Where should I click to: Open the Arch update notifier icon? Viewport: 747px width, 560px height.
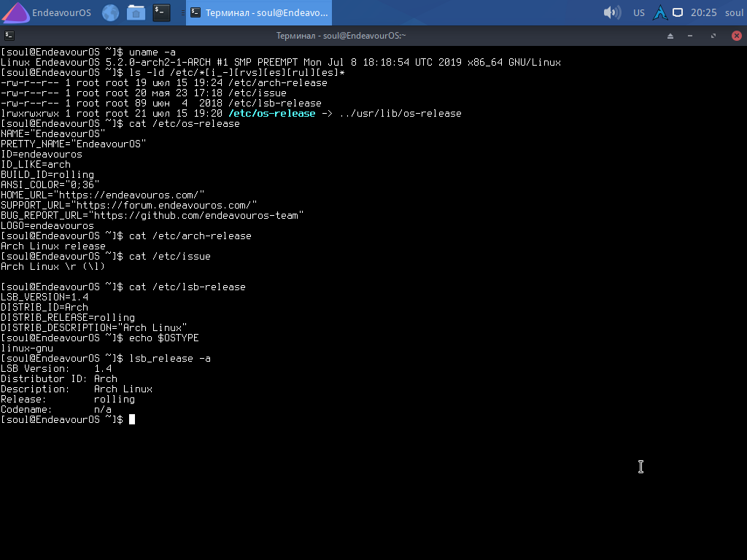[660, 12]
